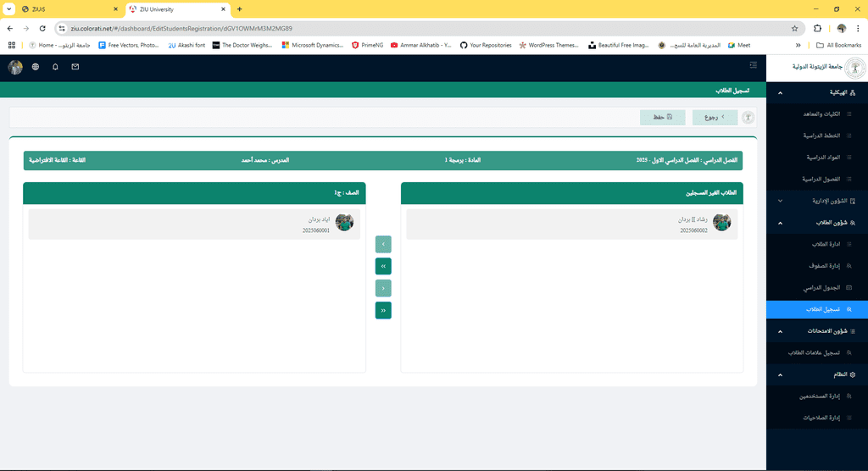This screenshot has width=868, height=471.
Task: Open الخطط الدراسية sidebar item
Action: [x=817, y=136]
